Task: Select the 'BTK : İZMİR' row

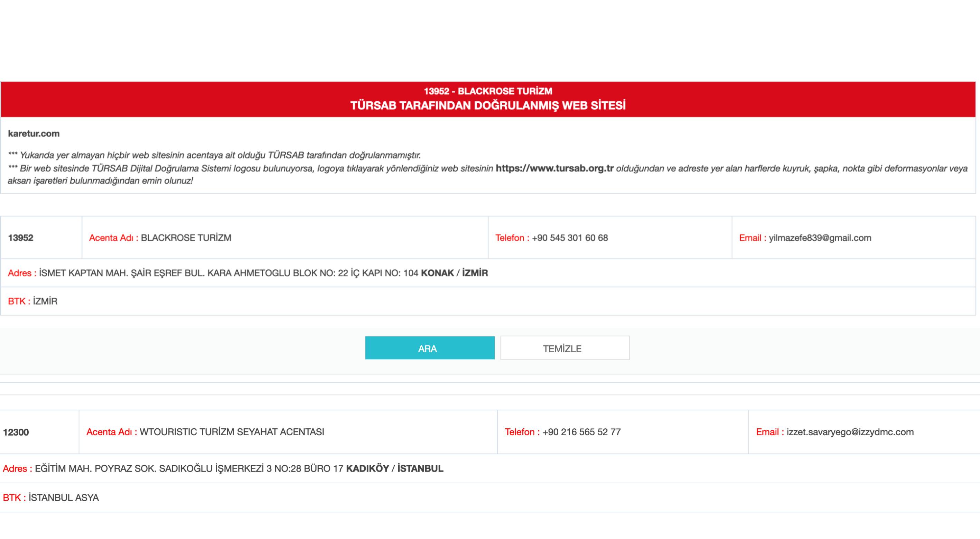Action: pyautogui.click(x=488, y=301)
